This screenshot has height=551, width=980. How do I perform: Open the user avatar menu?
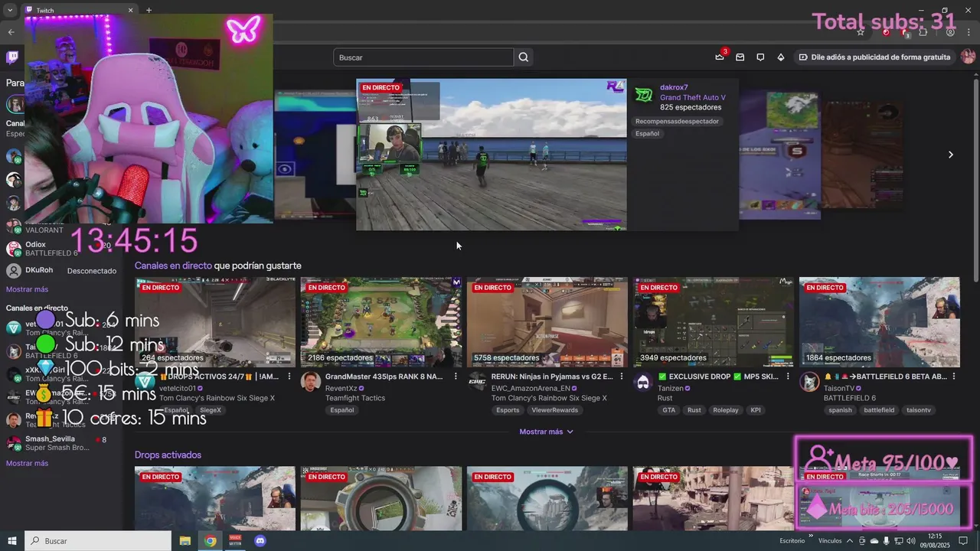pos(968,57)
